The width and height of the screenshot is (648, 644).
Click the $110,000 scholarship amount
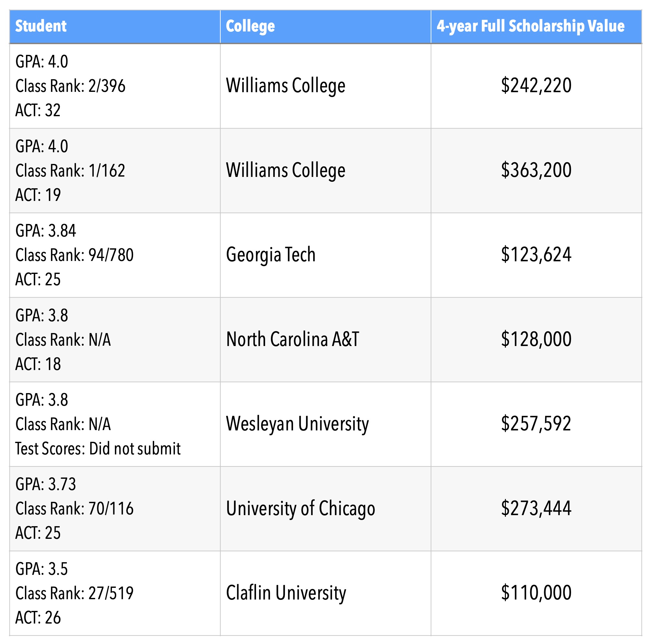536,593
